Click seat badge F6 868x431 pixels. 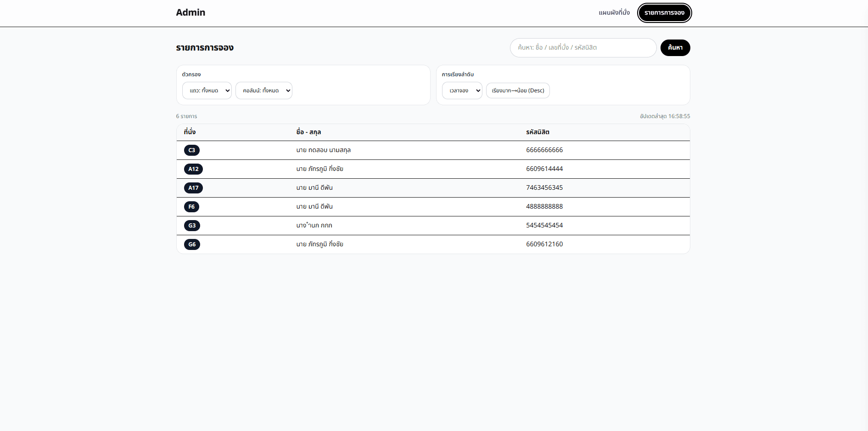pos(191,207)
